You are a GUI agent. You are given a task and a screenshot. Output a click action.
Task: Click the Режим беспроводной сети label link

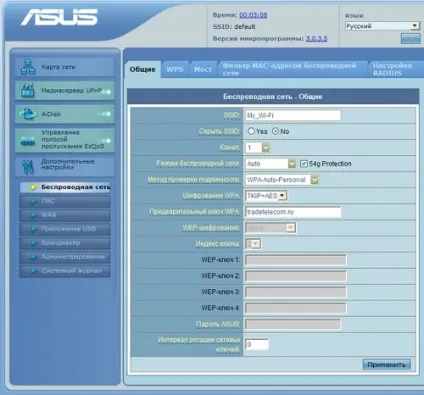pos(198,163)
